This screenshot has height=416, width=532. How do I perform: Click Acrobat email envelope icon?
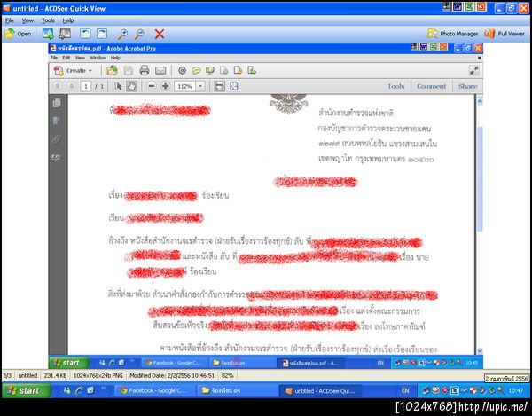tap(160, 71)
